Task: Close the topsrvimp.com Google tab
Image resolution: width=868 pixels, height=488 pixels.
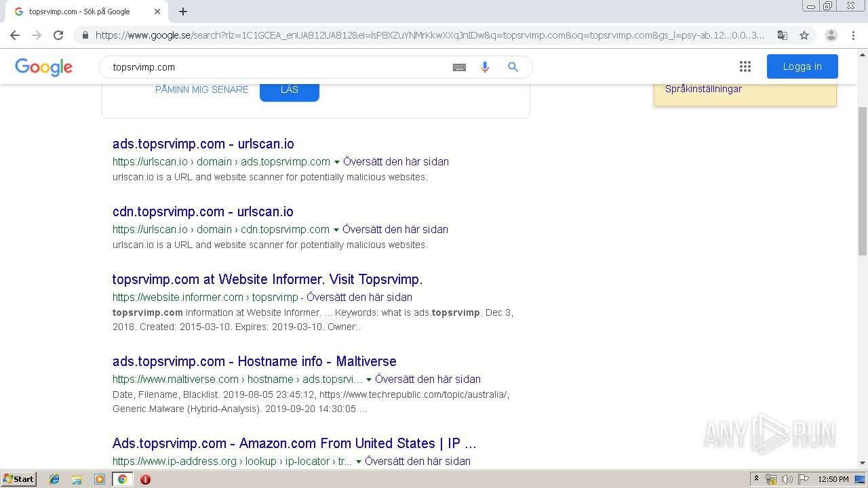Action: tap(157, 12)
